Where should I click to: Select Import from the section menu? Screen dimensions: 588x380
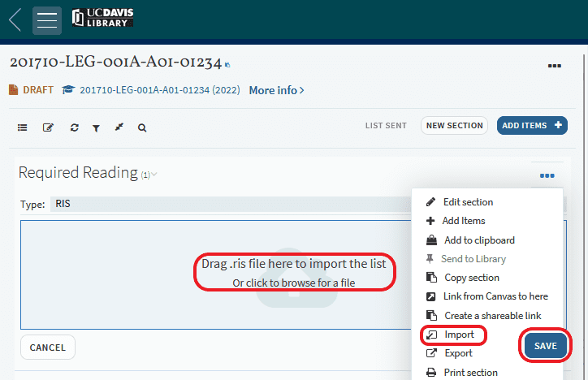[459, 335]
